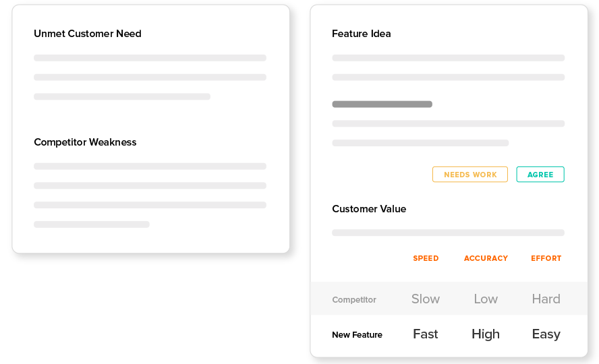Image resolution: width=599 pixels, height=364 pixels.
Task: Click the New Feature row label
Action: coord(358,334)
